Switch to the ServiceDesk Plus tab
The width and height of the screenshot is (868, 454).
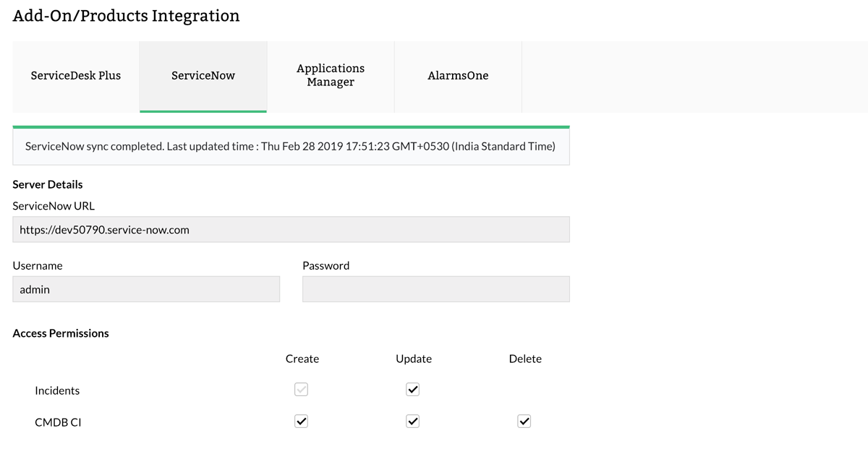pyautogui.click(x=76, y=75)
